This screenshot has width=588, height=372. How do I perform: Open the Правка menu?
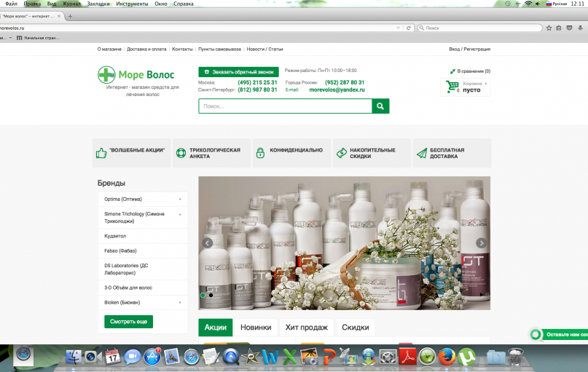click(32, 4)
